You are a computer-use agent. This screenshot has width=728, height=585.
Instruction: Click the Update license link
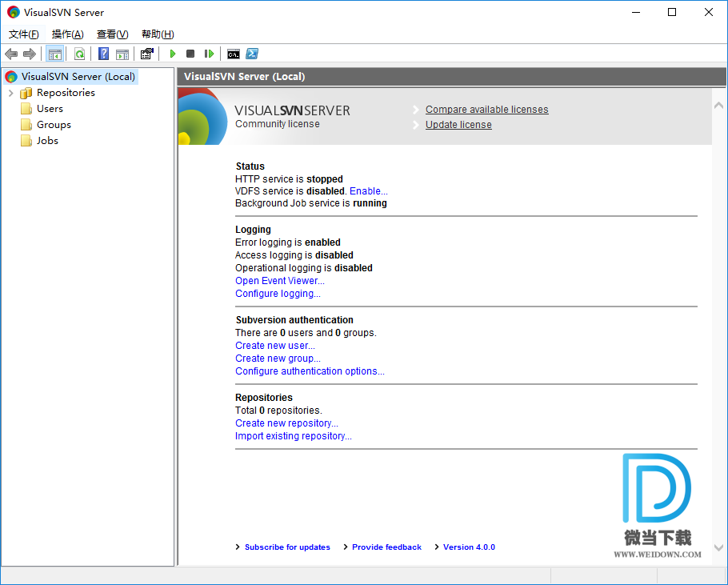pos(458,125)
